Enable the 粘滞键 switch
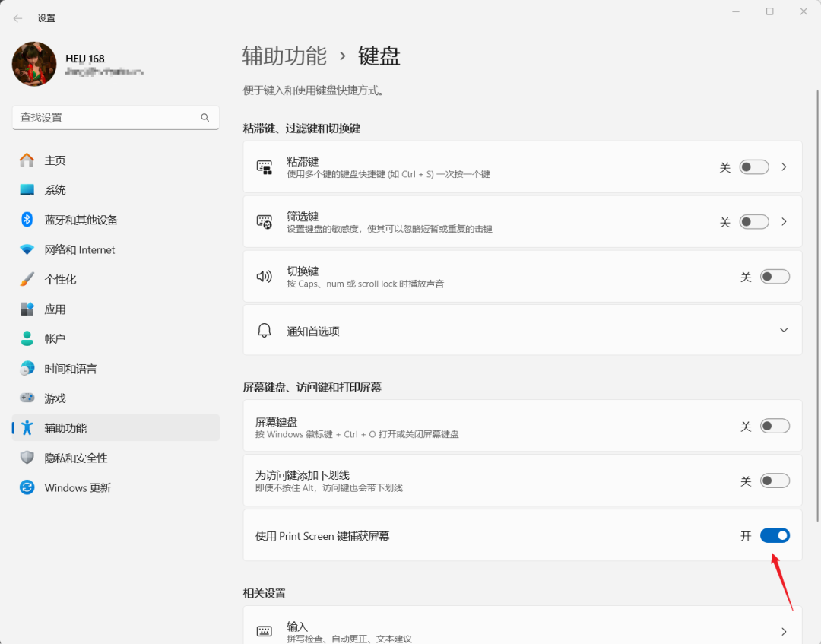 click(x=753, y=167)
